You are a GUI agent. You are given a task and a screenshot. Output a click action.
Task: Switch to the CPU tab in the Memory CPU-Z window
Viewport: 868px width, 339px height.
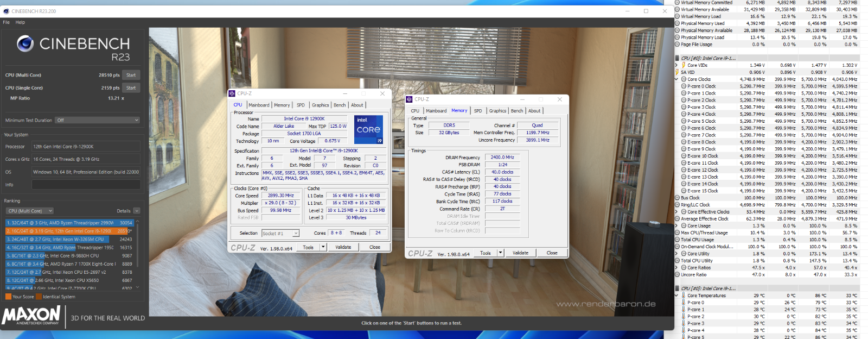pos(415,111)
